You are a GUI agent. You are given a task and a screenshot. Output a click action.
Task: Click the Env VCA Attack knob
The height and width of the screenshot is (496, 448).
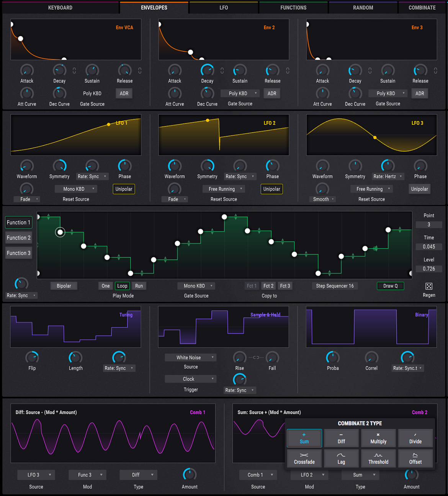(x=27, y=70)
